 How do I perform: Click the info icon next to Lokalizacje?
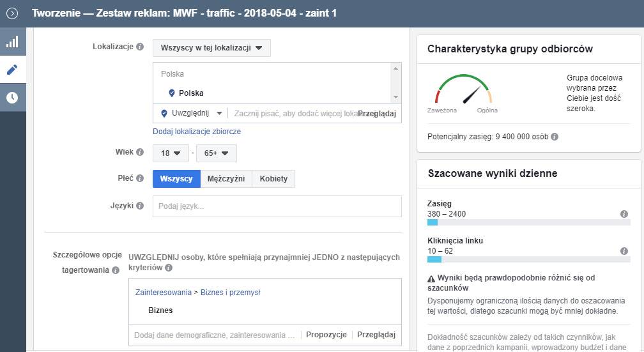point(140,47)
